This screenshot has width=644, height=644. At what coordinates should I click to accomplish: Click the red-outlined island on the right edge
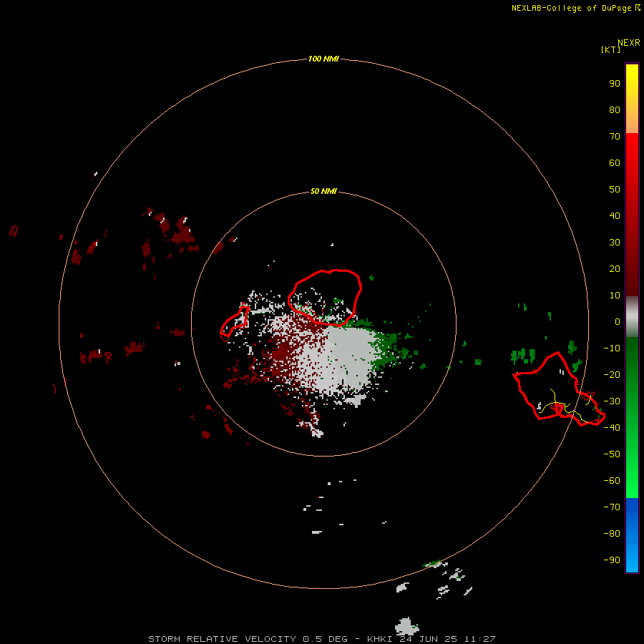pyautogui.click(x=559, y=389)
